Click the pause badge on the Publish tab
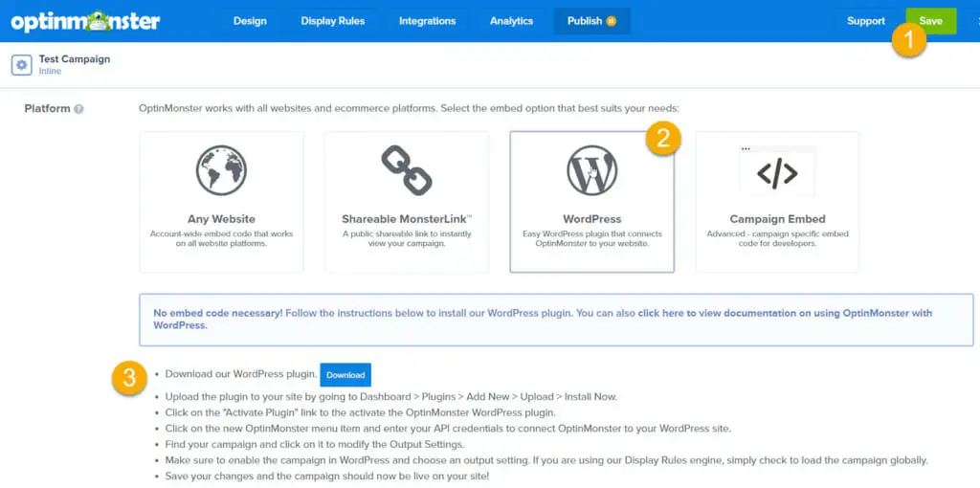980x488 pixels. (x=611, y=21)
